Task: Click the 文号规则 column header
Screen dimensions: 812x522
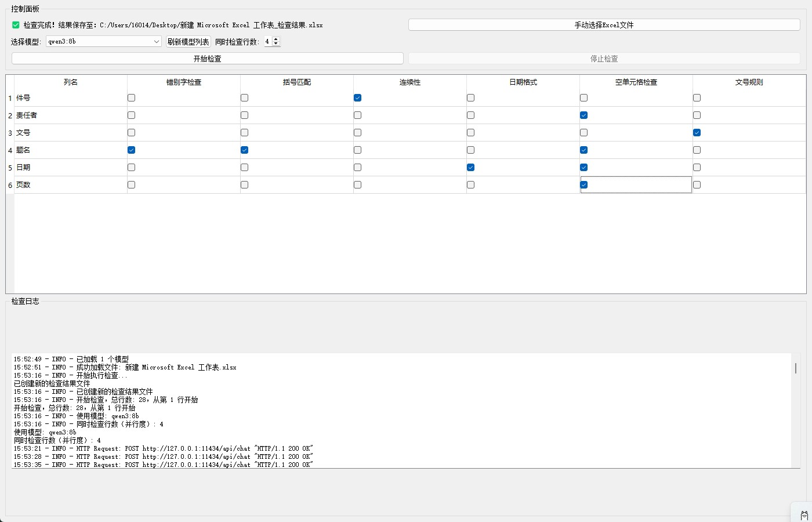Action: pos(749,82)
